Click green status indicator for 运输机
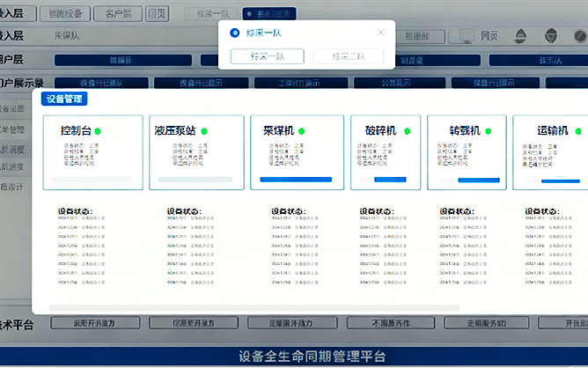 [577, 130]
